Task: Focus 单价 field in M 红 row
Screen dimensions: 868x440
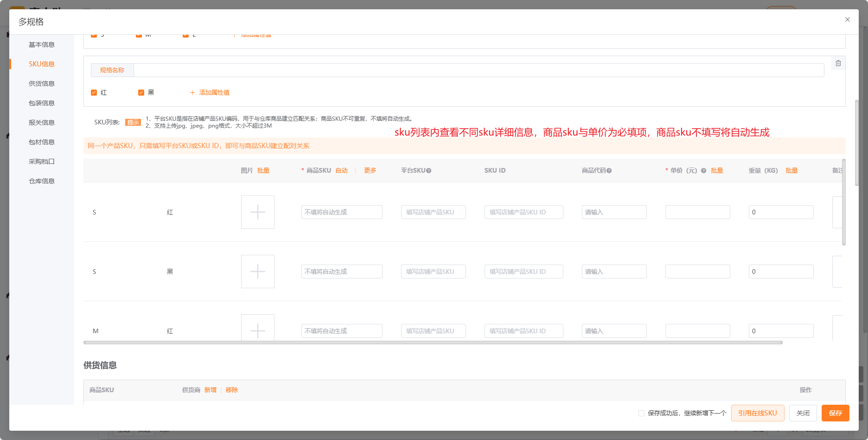Action: pyautogui.click(x=698, y=331)
